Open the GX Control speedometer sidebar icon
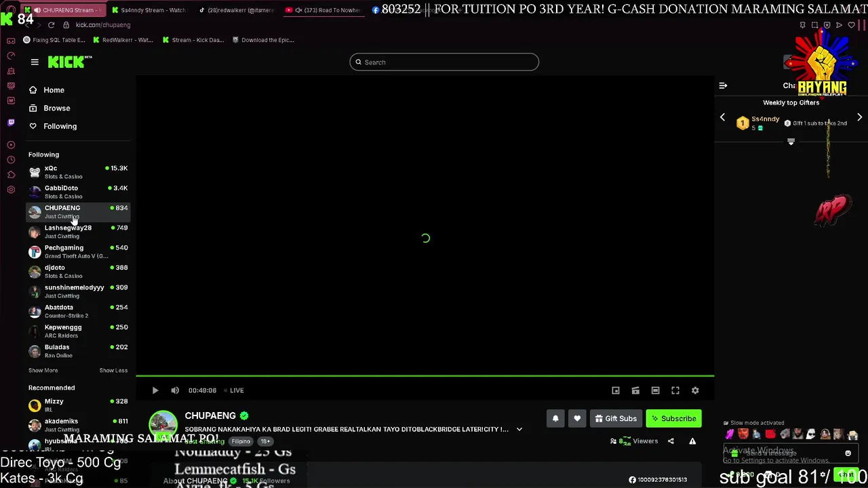 [11, 56]
